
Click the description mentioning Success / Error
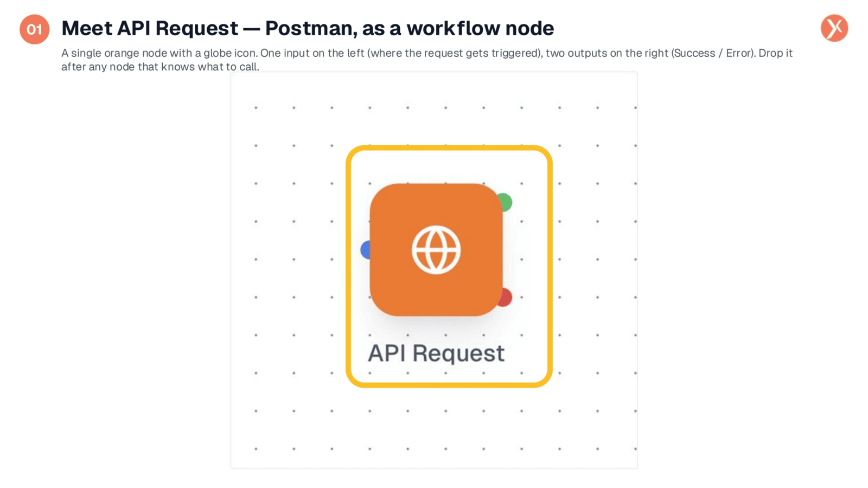427,60
